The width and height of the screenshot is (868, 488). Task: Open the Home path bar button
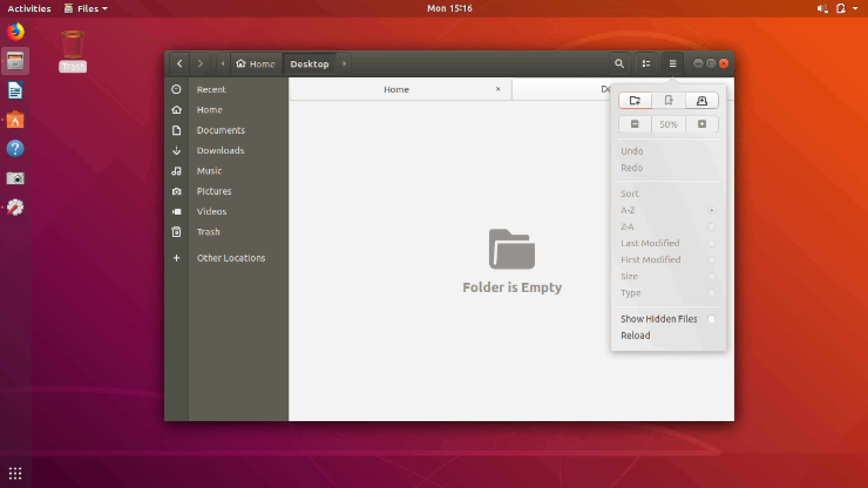(x=256, y=64)
